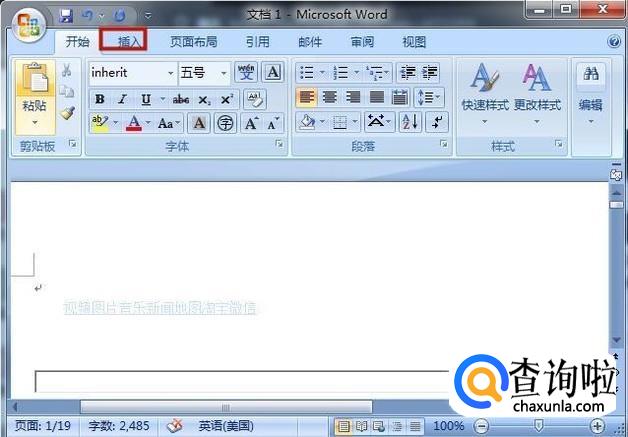This screenshot has width=628, height=437.
Task: Click the 视频图片音乐新闻地图淘宝微信 link text
Action: (160, 308)
